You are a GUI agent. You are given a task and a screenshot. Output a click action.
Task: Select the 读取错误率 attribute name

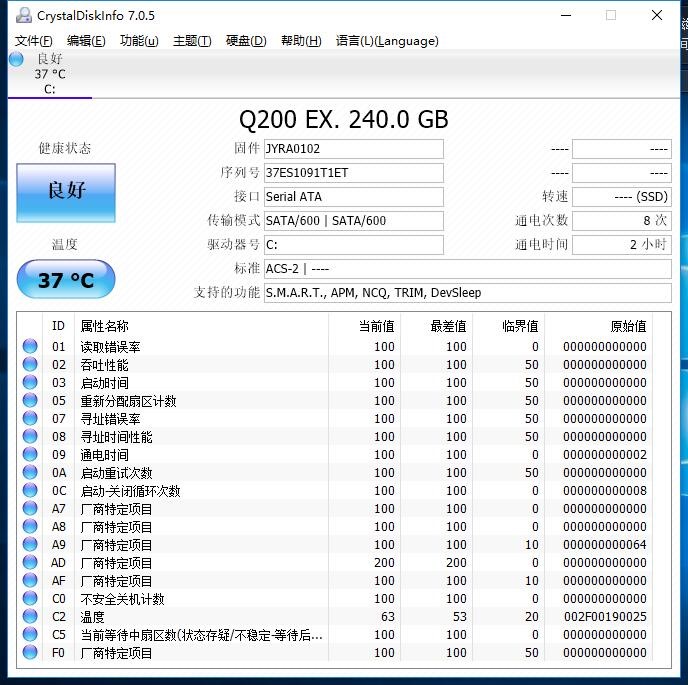(x=111, y=347)
